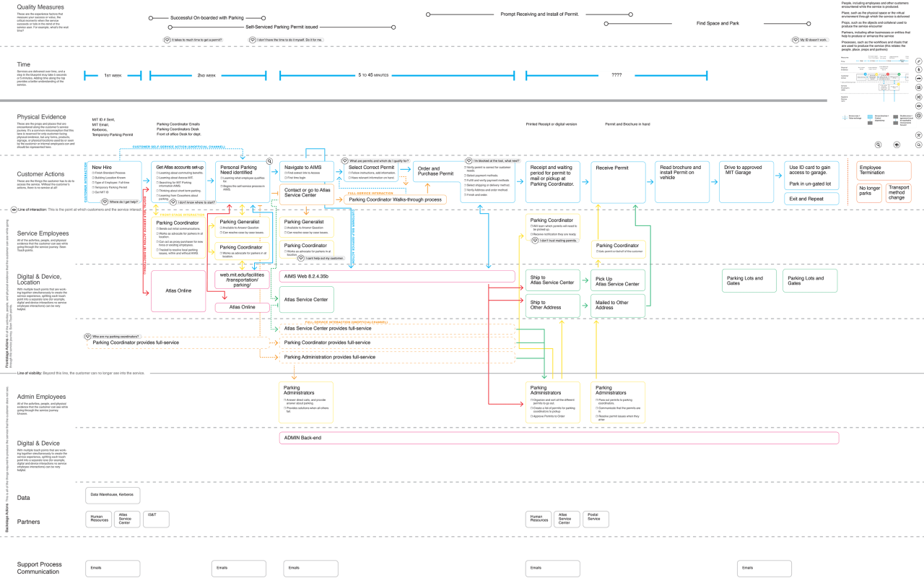Open the web.mit.edu/facilities/transportation/parking link box
The width and height of the screenshot is (924, 578).
(243, 280)
